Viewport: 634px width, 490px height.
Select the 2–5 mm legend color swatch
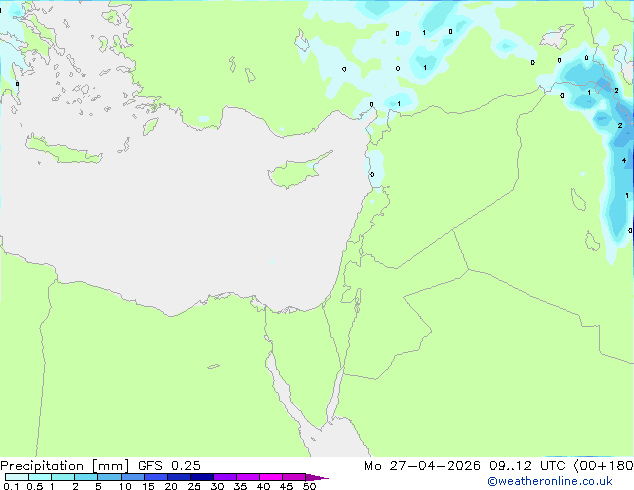click(x=86, y=477)
